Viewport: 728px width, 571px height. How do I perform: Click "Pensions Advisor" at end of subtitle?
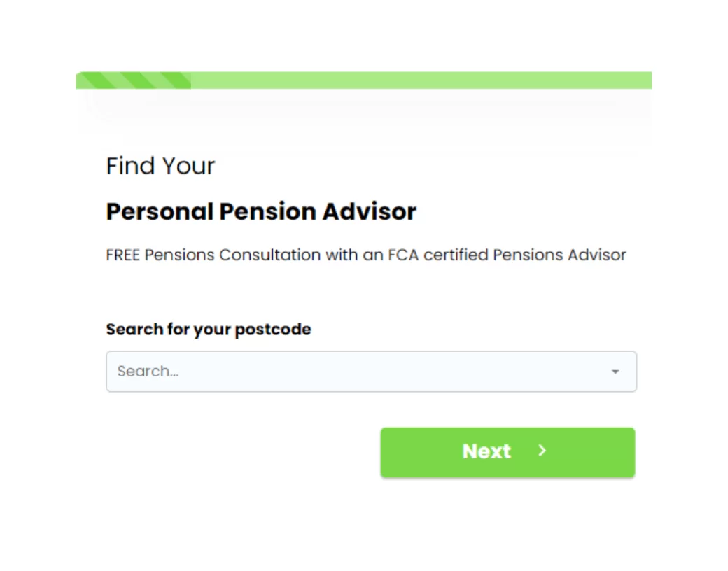point(559,255)
